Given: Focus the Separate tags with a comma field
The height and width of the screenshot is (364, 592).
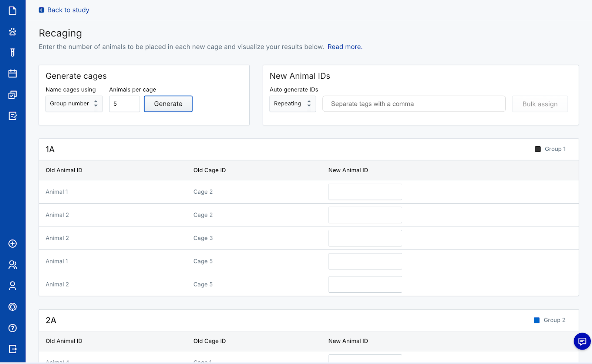Looking at the screenshot, I should [x=414, y=104].
